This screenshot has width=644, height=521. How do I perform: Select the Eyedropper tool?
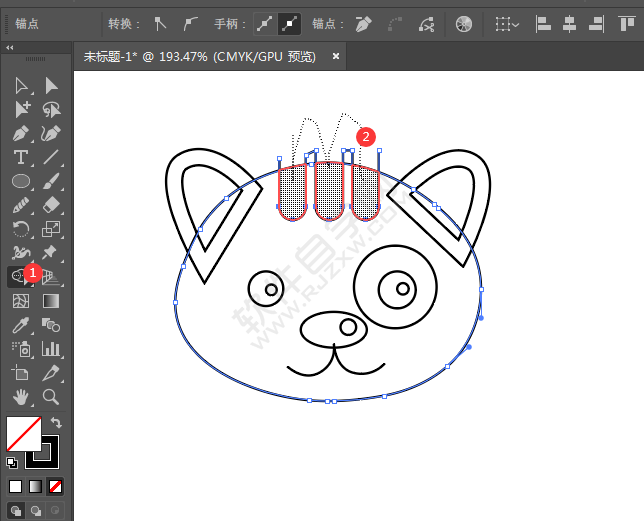tap(21, 325)
